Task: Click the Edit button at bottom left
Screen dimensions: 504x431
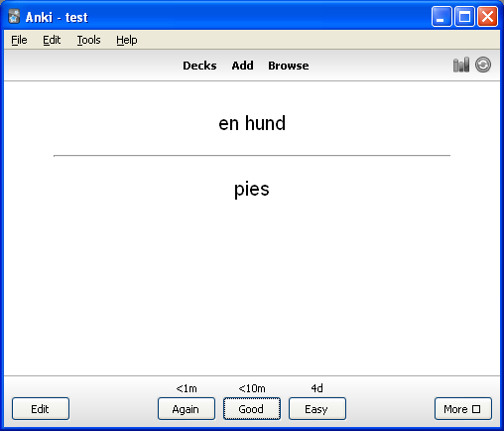Action: (x=41, y=409)
